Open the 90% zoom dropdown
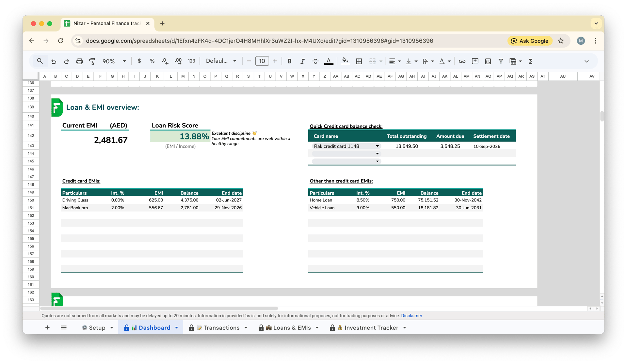Screen dimensions: 627x364 (x=114, y=61)
